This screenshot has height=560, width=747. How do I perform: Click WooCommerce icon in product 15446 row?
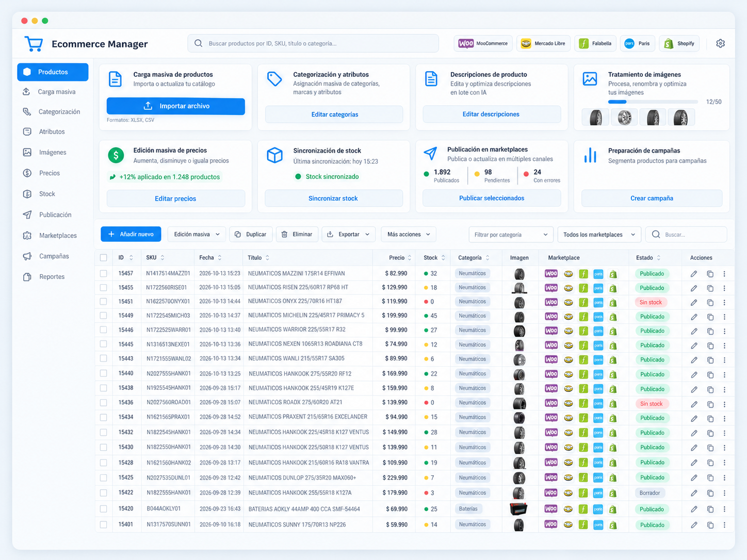(551, 331)
